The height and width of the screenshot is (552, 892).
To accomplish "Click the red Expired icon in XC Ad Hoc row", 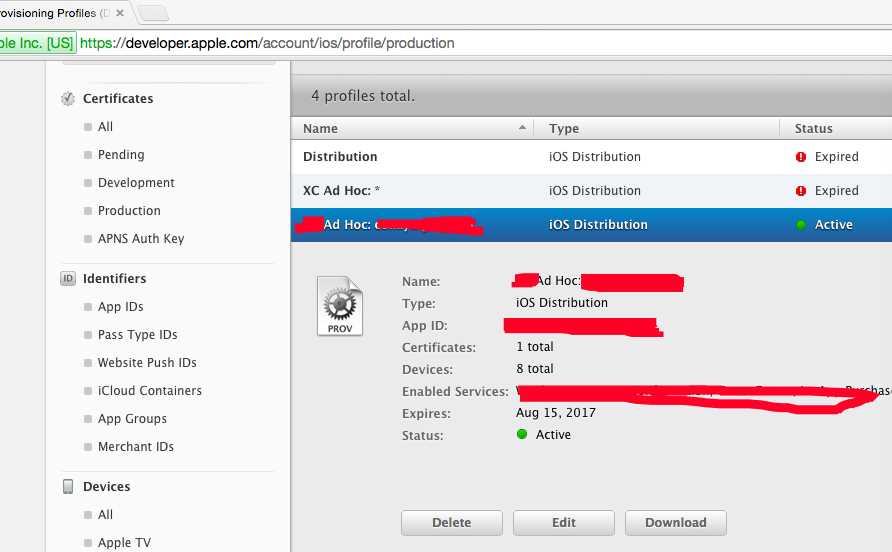I will point(801,191).
